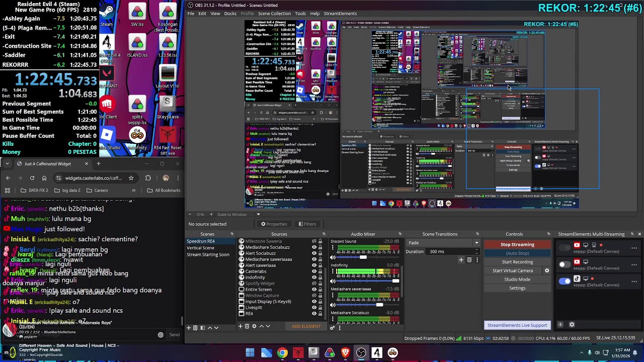Open the virtual camera settings gear
Viewport: 644px width, 362px height.
click(547, 270)
